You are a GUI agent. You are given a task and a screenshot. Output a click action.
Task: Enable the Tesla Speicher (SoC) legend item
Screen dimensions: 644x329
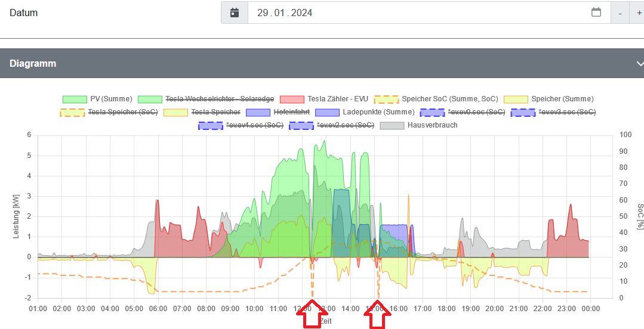pos(109,112)
